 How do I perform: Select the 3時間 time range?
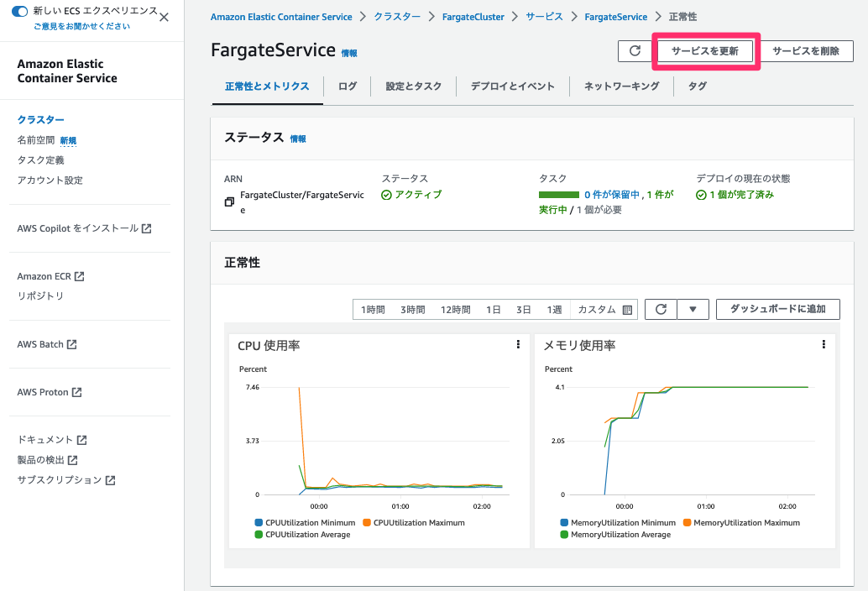pyautogui.click(x=413, y=309)
